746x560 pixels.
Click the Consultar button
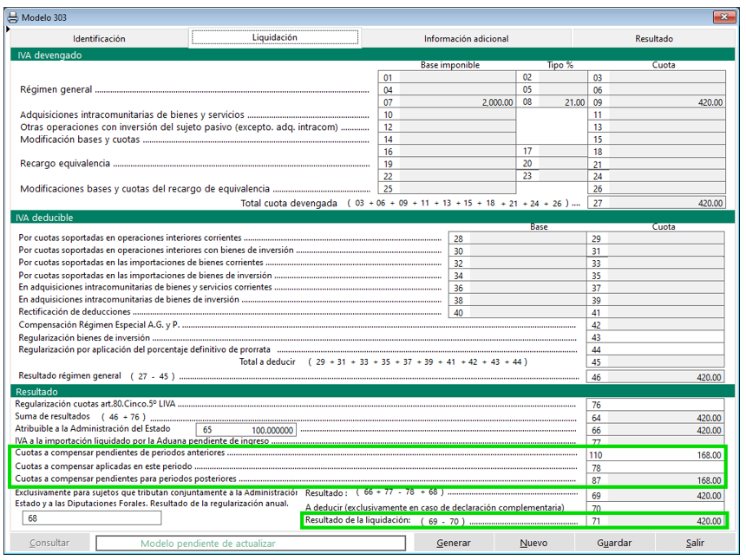click(49, 543)
